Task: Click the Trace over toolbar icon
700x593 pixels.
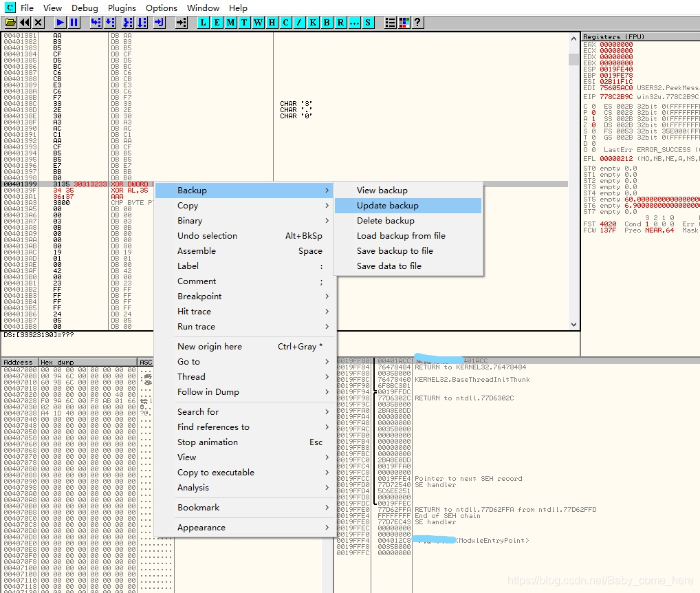Action: coord(142,22)
